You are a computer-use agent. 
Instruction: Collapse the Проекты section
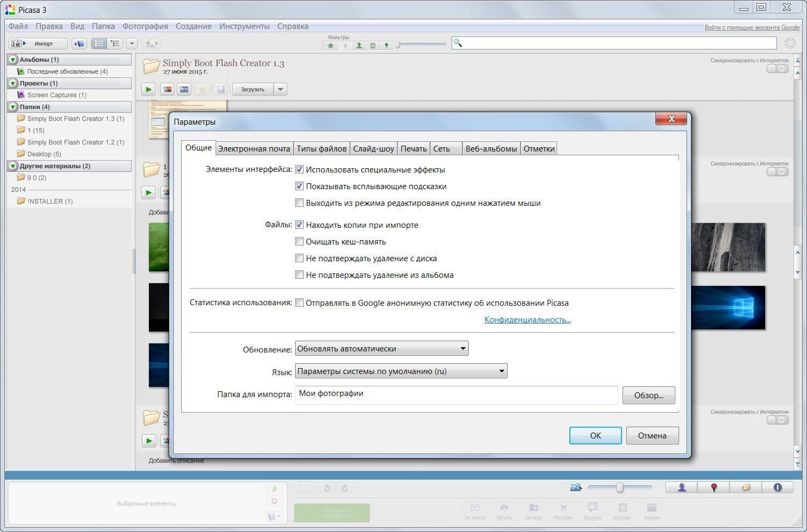click(x=13, y=83)
